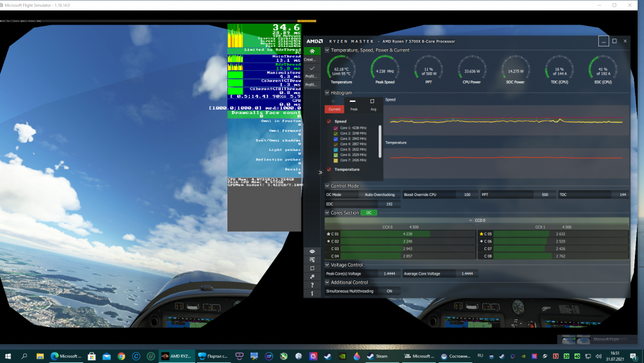The width and height of the screenshot is (644, 363).
Task: Select the Avg histogram tab
Action: click(374, 110)
